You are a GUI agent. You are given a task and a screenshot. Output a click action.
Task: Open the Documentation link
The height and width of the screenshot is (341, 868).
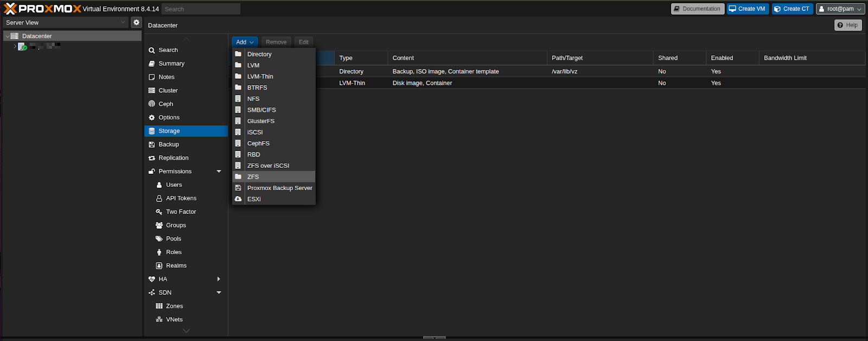coord(697,9)
